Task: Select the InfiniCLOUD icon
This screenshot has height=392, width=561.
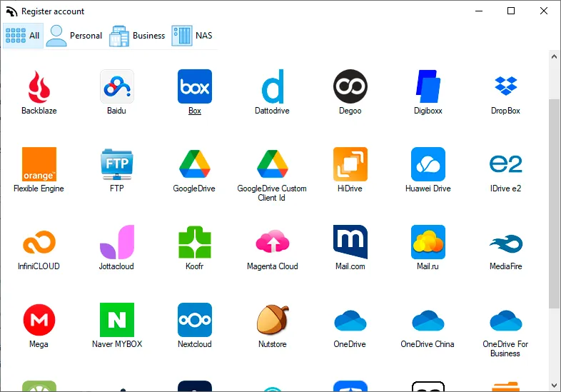Action: [x=39, y=242]
